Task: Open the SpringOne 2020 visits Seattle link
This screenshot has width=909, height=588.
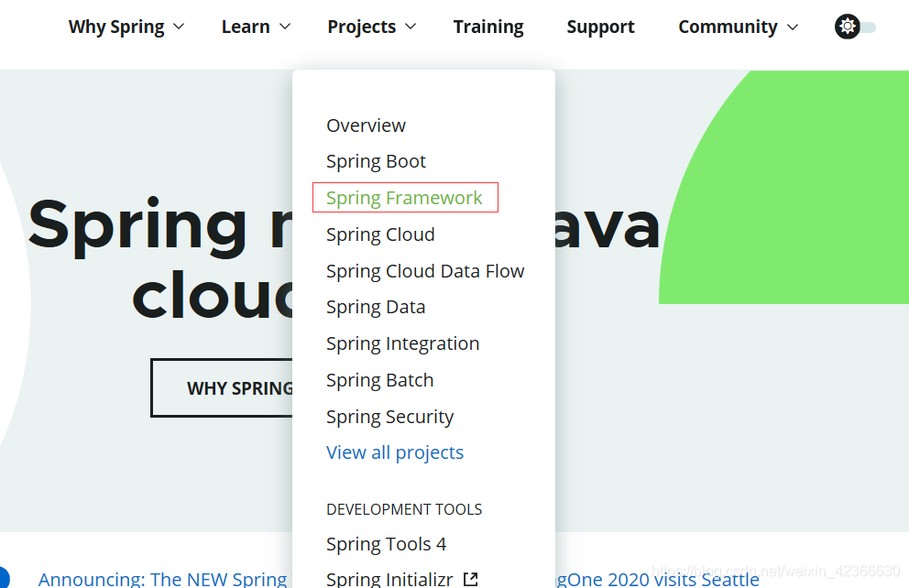Action: [x=658, y=579]
